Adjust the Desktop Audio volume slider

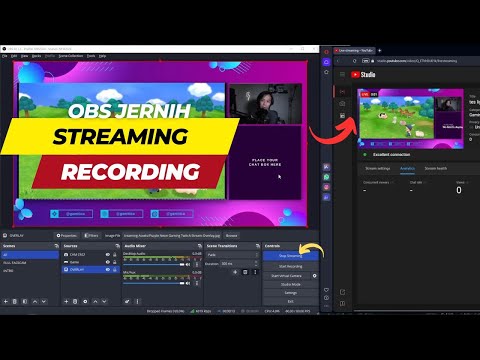click(154, 264)
